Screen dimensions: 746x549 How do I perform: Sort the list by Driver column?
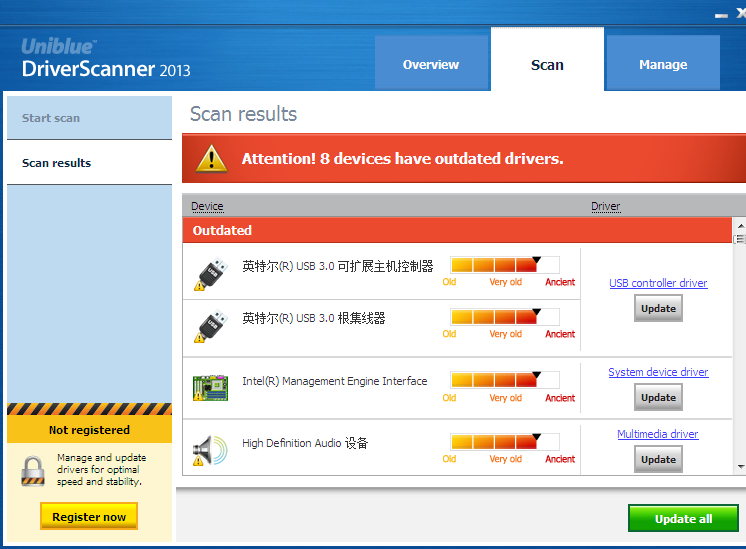(606, 206)
